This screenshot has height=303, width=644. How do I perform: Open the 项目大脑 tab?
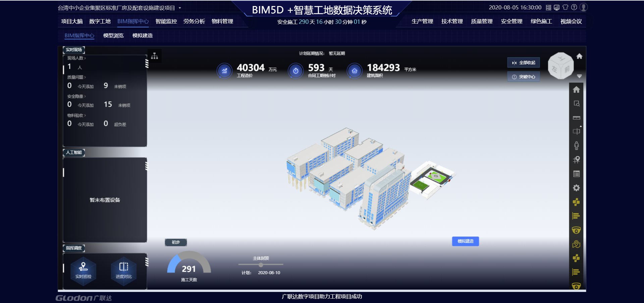(x=72, y=21)
